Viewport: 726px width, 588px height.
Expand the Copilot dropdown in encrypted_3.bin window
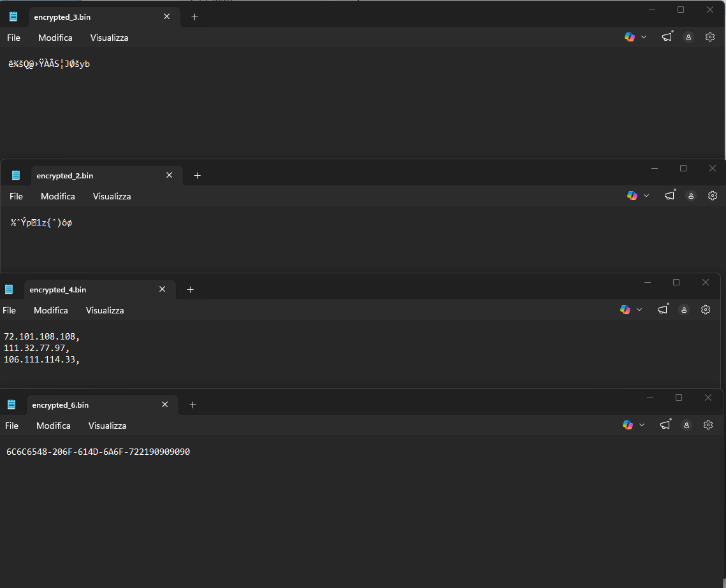(x=643, y=36)
